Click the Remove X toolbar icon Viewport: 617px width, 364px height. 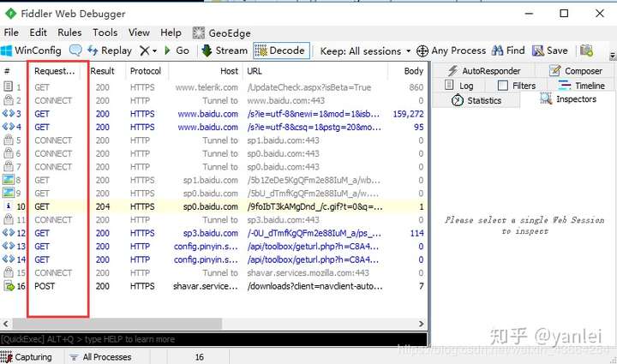point(145,51)
